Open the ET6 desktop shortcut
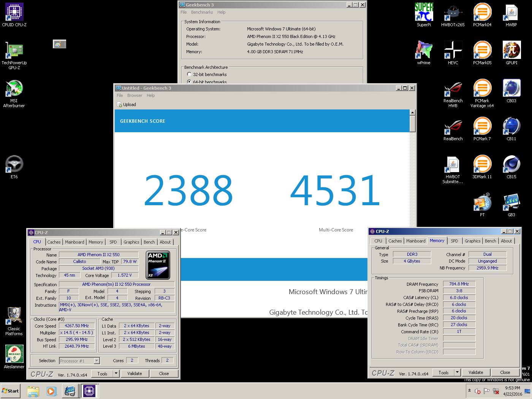Screen dimensions: 532x399 tap(14, 167)
